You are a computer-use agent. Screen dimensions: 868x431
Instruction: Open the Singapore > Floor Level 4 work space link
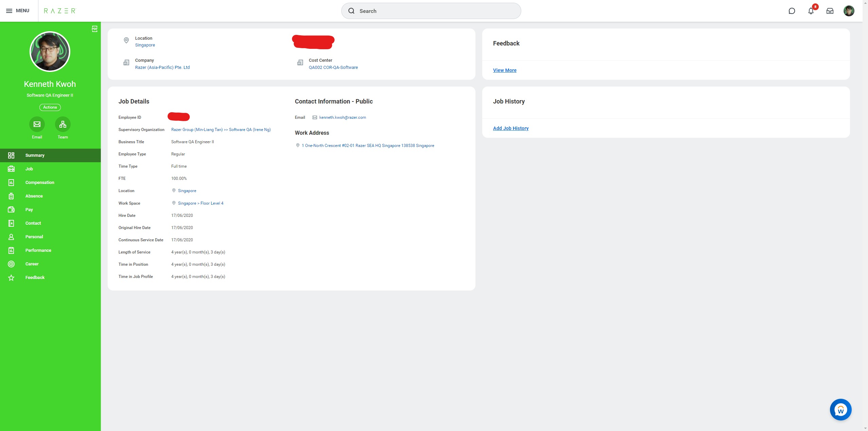coord(201,203)
